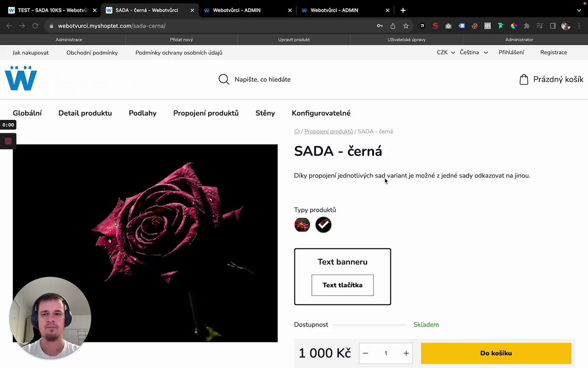
Task: Open the empty shopping cart icon
Action: (524, 80)
